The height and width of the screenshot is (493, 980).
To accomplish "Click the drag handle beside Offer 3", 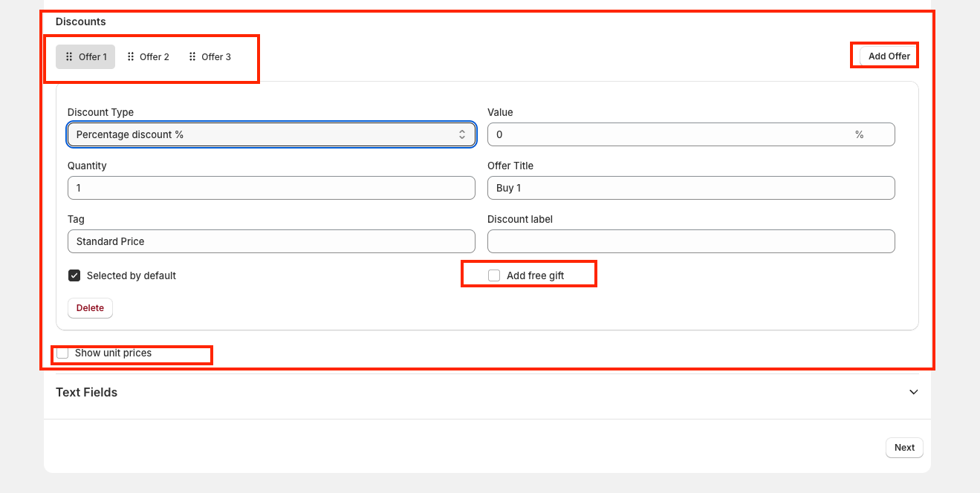I will point(192,57).
